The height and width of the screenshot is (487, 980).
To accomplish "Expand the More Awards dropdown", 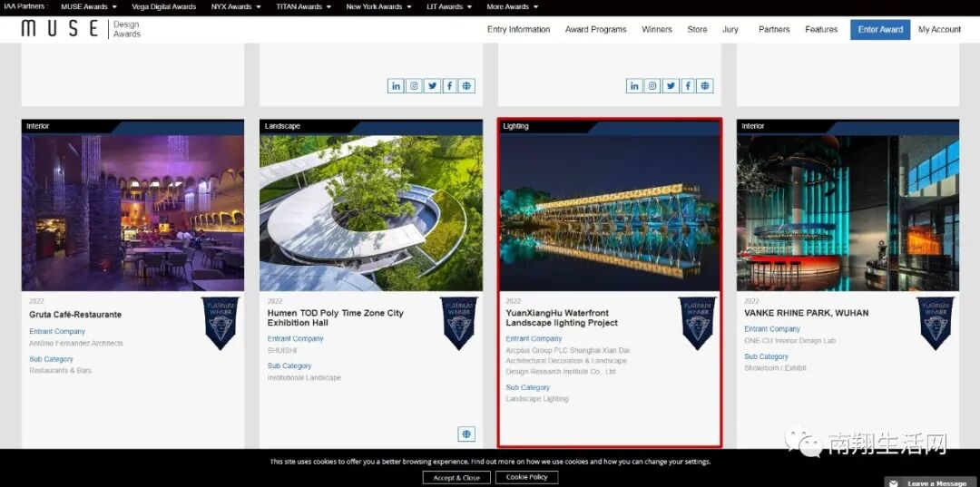I will 513,7.
